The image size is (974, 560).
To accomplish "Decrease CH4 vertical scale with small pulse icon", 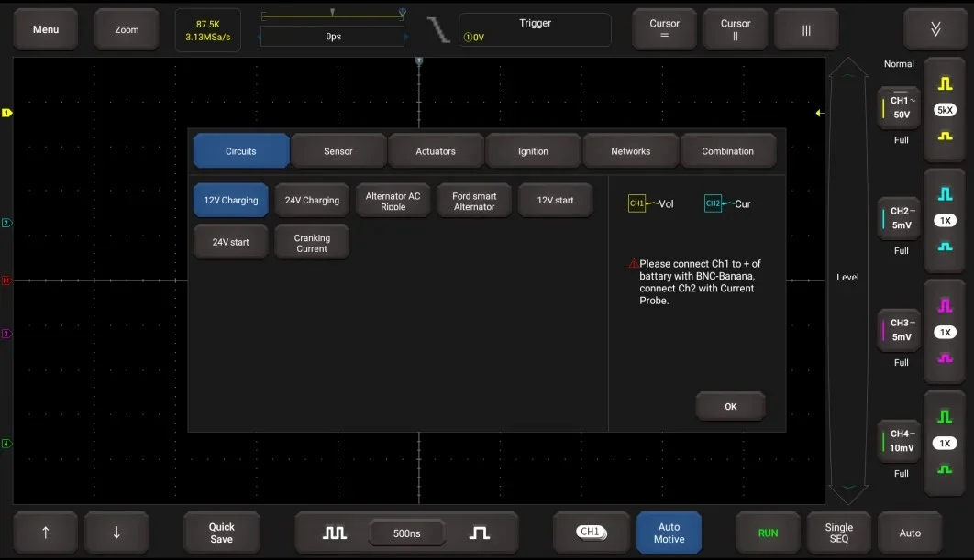I will [945, 469].
